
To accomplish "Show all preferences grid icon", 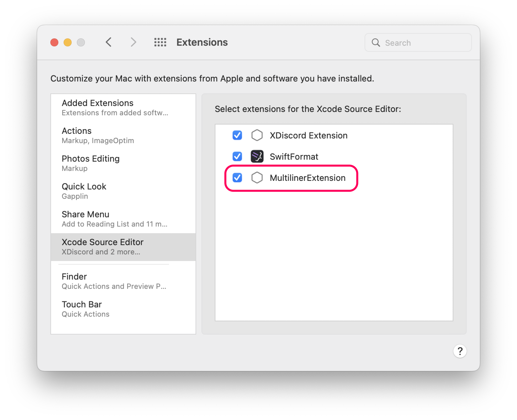I will (160, 42).
